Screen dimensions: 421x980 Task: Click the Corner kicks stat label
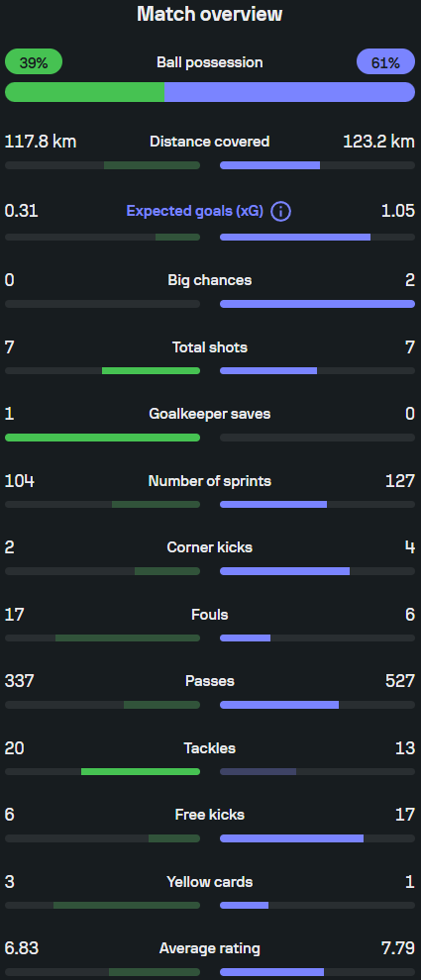pyautogui.click(x=210, y=547)
